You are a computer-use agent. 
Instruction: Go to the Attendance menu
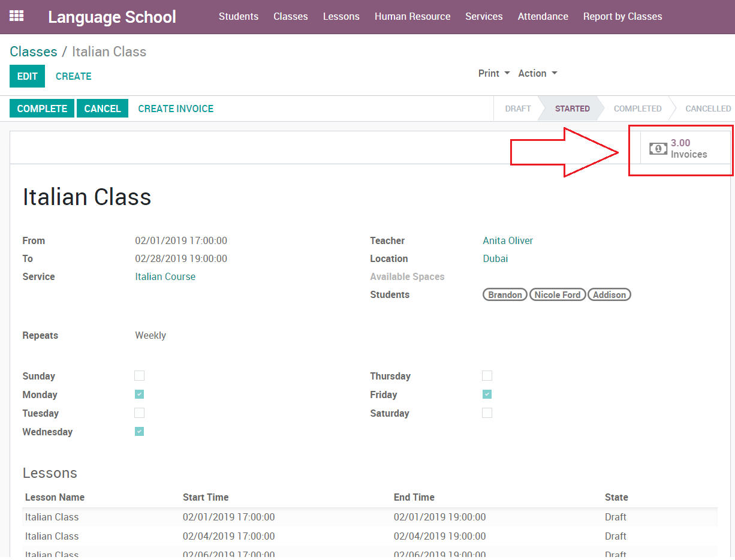pyautogui.click(x=543, y=17)
